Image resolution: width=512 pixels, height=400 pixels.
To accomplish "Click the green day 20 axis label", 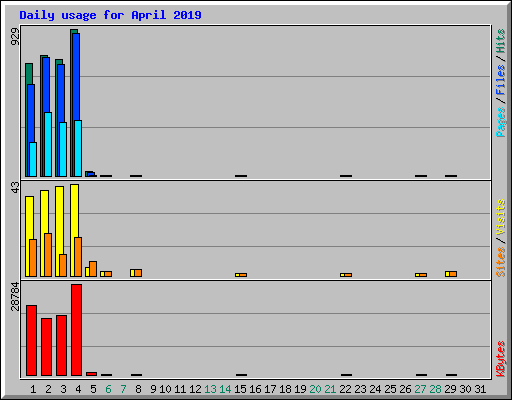I will 315,389.
